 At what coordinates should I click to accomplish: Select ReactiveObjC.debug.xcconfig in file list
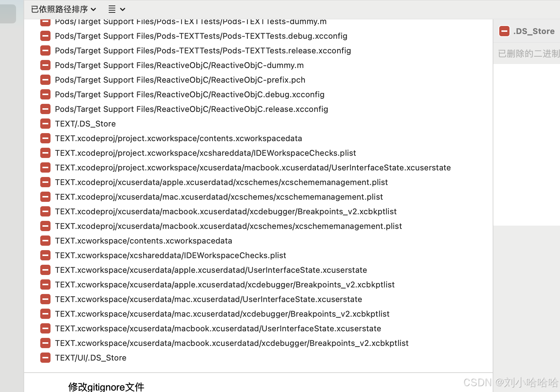[x=190, y=94]
